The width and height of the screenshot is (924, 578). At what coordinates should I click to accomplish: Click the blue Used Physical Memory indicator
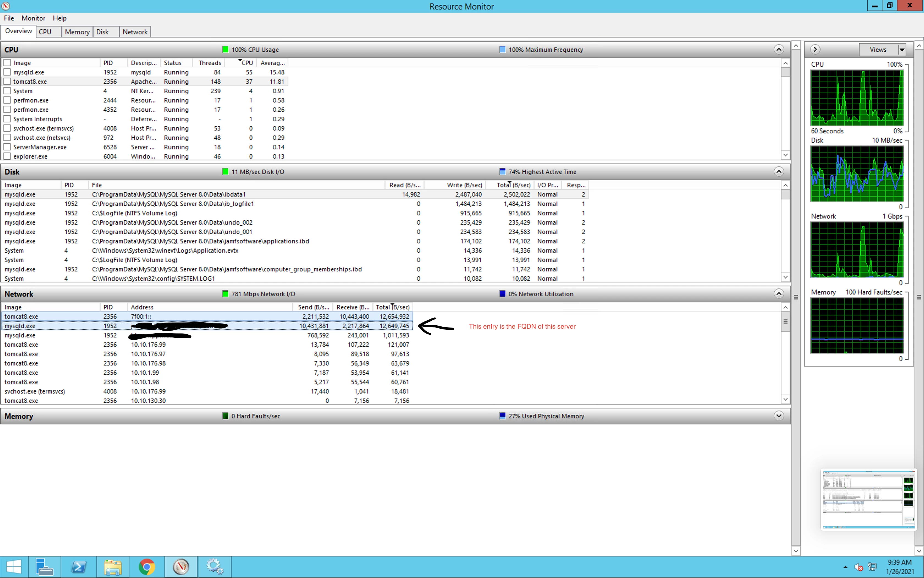click(x=502, y=416)
